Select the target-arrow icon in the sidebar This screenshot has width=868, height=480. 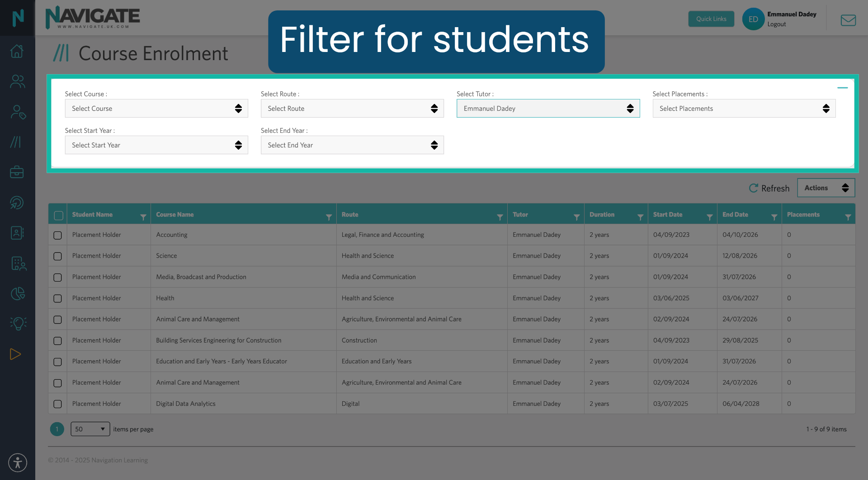click(x=17, y=202)
